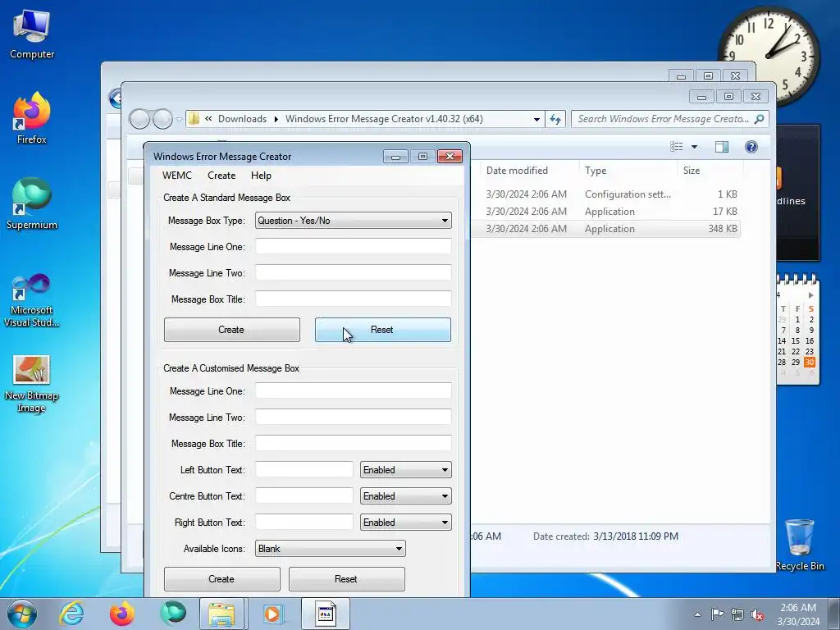Image resolution: width=840 pixels, height=630 pixels.
Task: Open the Message Box Type dropdown
Action: [x=353, y=221]
